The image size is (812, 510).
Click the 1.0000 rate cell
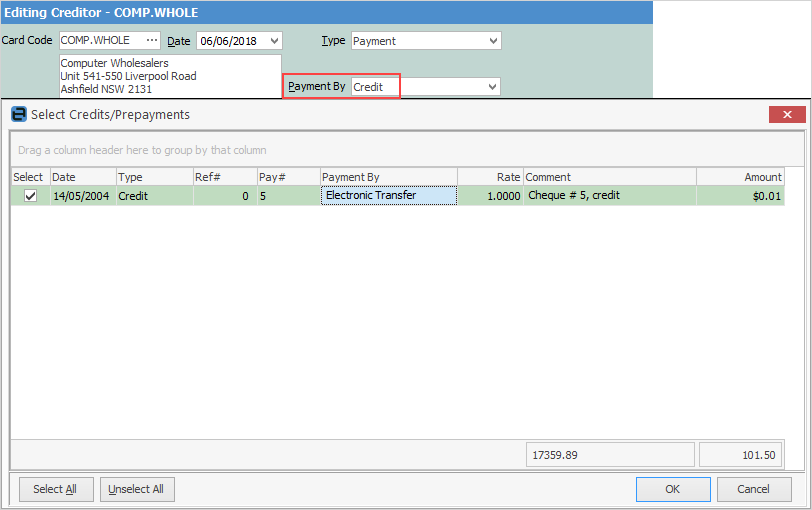490,196
